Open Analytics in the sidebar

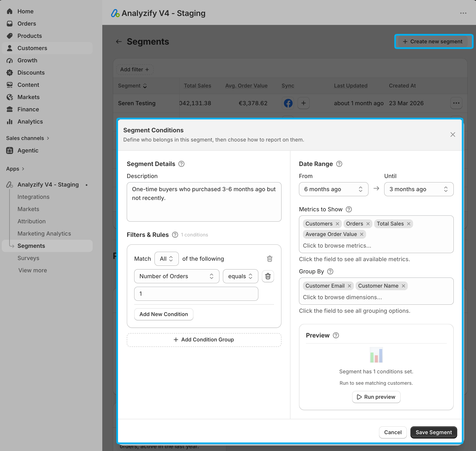tap(30, 122)
